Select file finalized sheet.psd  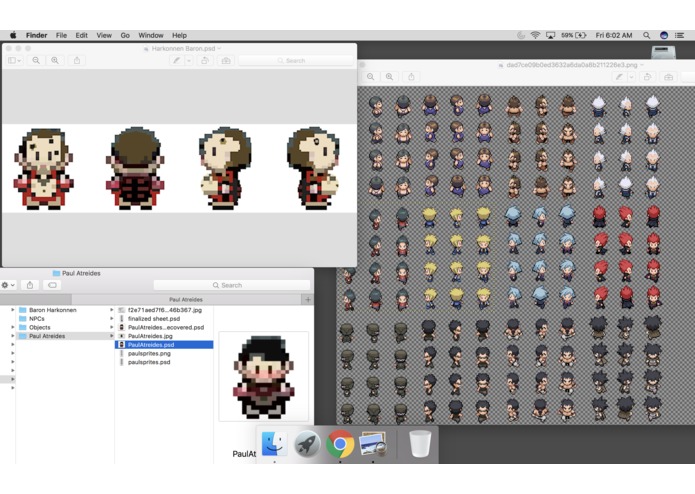[x=164, y=319]
